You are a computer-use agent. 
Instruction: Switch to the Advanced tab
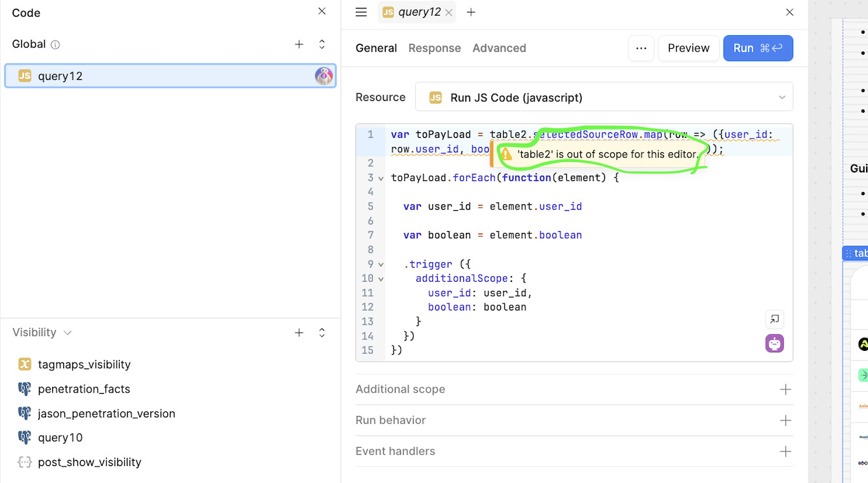499,48
